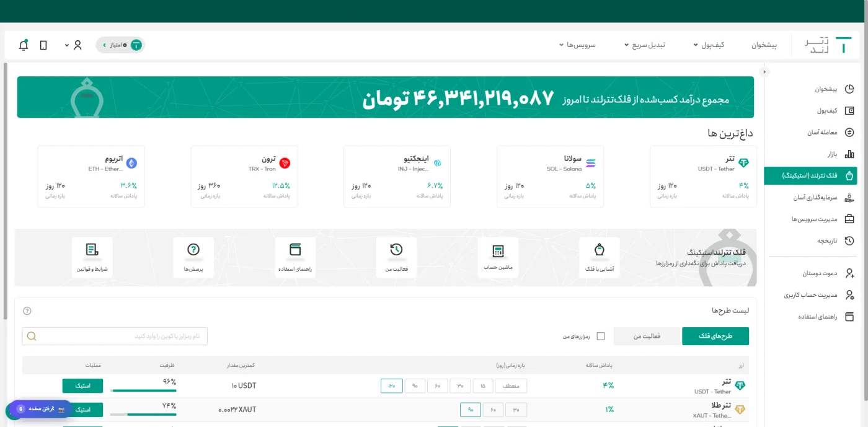Open the ماشین حساب calculator shortcut
This screenshot has width=868, height=427.
pyautogui.click(x=498, y=257)
